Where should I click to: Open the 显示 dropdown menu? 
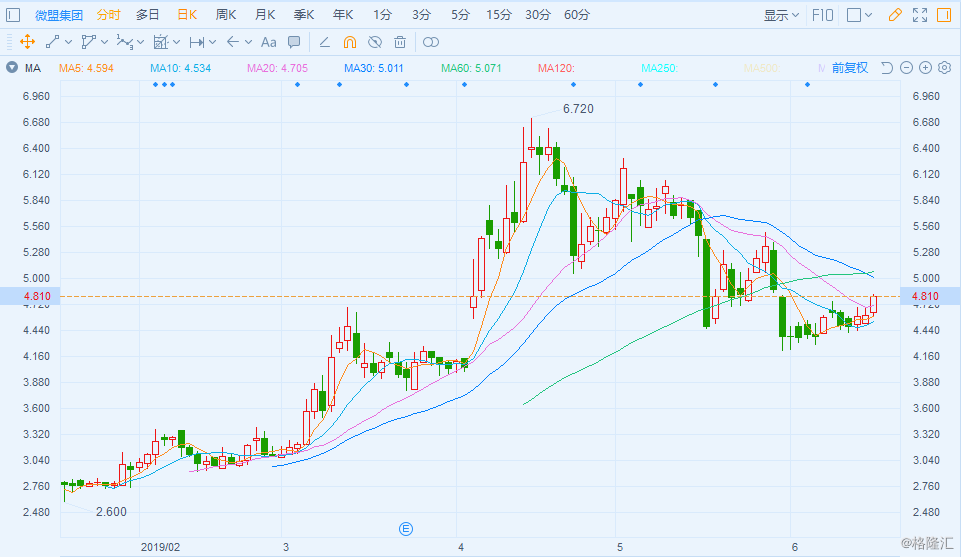click(781, 15)
